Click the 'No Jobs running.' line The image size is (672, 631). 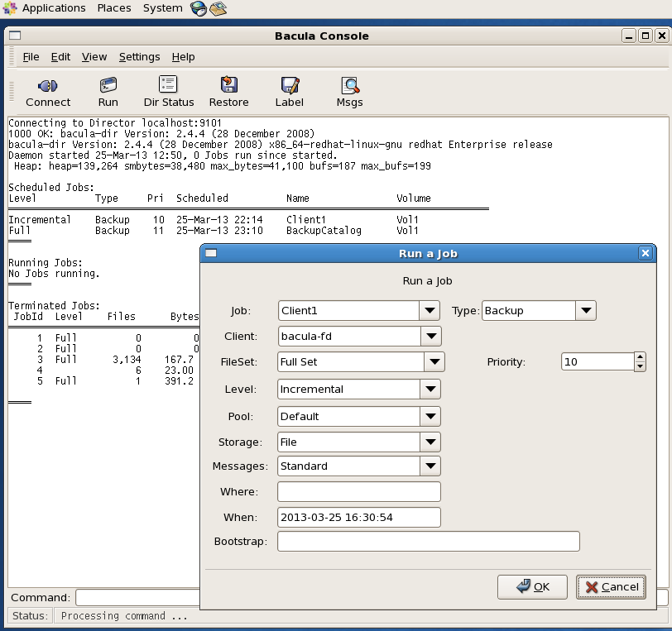coord(54,273)
